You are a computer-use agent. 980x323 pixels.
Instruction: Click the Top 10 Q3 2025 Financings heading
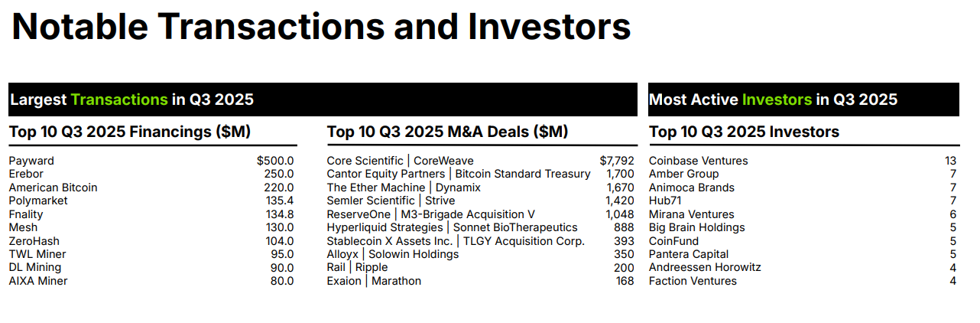(130, 132)
